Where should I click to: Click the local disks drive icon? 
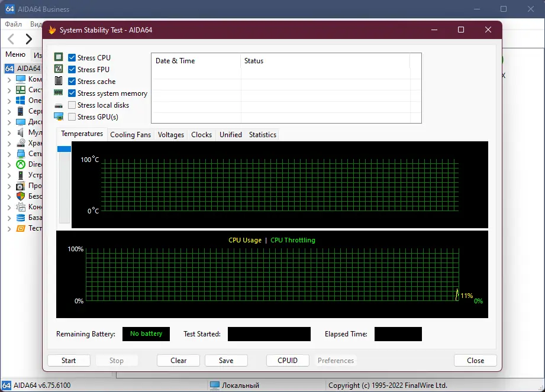[x=59, y=105]
